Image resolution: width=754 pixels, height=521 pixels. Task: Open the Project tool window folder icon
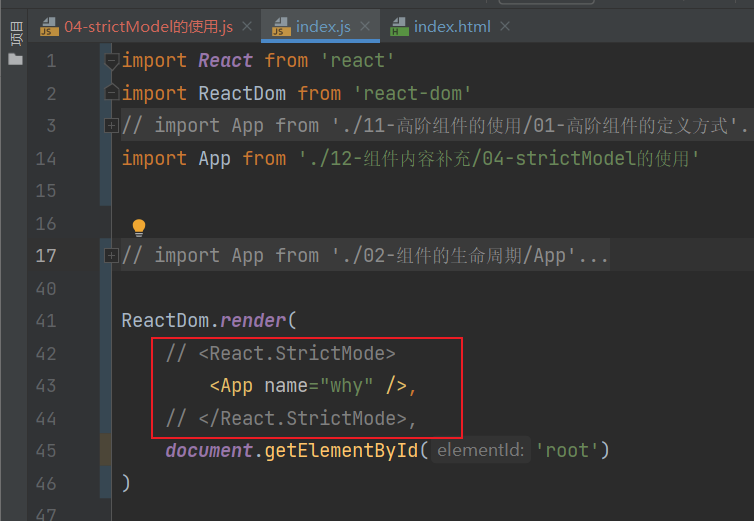[x=15, y=60]
